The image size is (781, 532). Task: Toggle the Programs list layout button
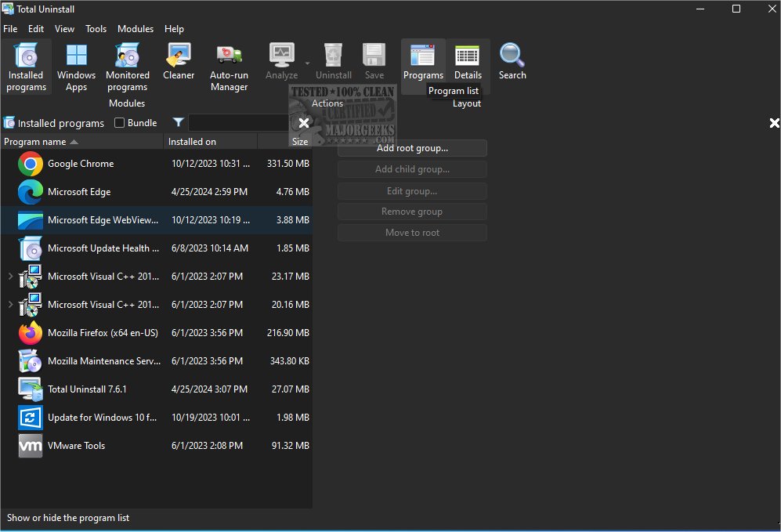tap(423, 60)
